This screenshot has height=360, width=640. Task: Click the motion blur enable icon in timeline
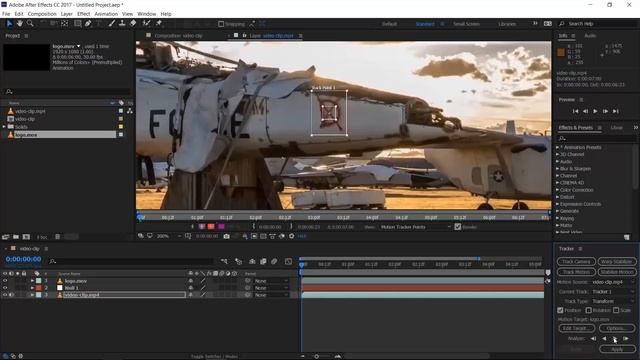pyautogui.click(x=274, y=261)
